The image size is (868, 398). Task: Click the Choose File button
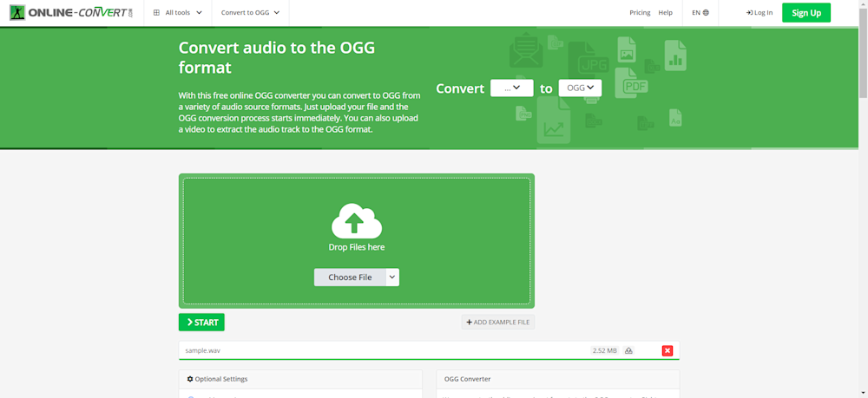[x=350, y=277]
